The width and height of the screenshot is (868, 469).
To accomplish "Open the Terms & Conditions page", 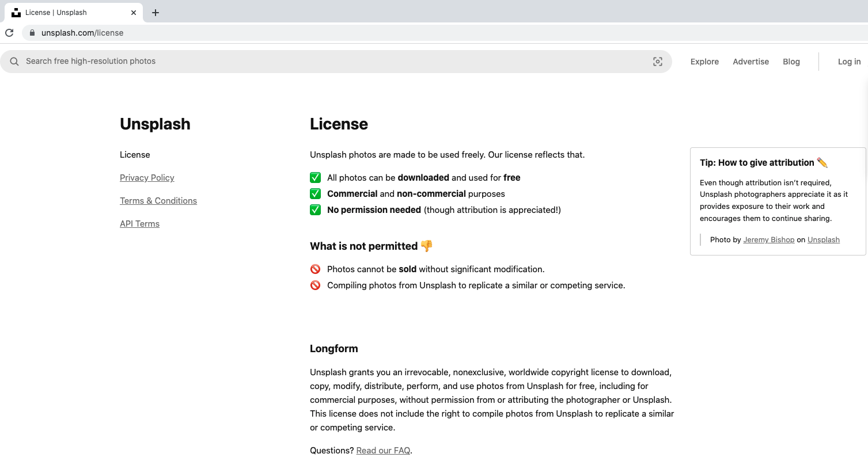I will click(158, 200).
